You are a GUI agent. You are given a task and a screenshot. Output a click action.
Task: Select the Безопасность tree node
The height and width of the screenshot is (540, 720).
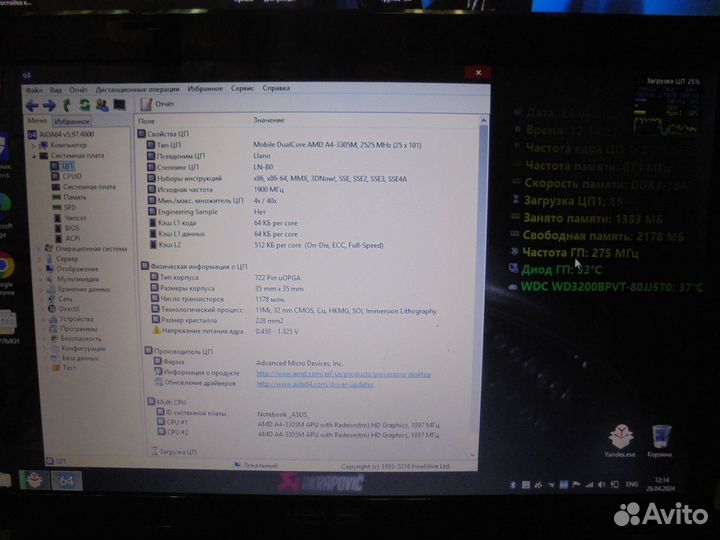[x=76, y=339]
